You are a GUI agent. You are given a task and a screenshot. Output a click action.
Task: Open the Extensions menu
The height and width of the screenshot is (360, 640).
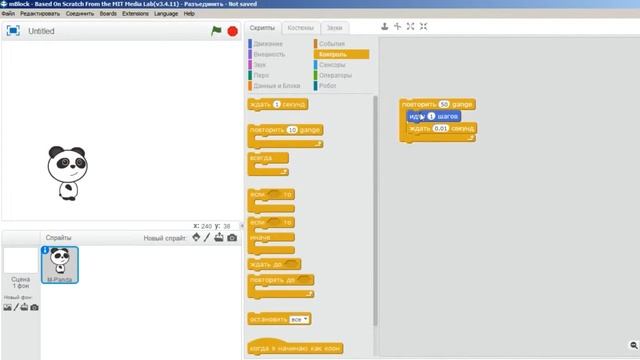(136, 13)
